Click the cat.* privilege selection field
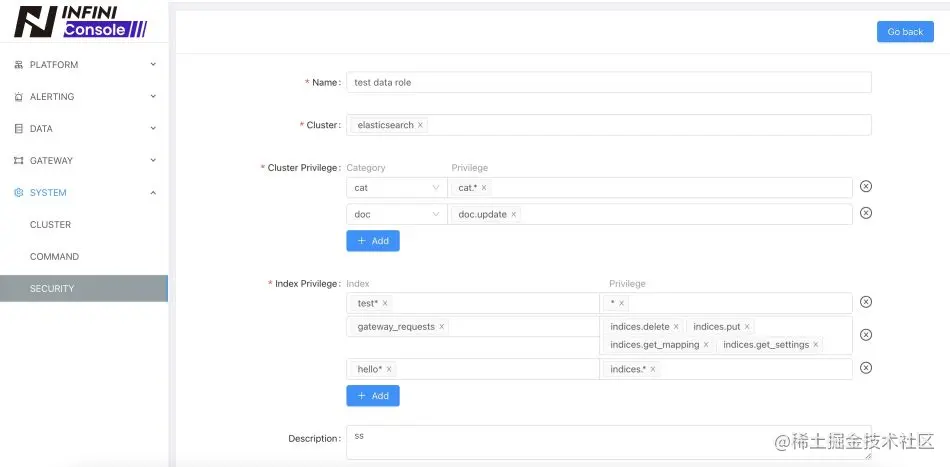Viewport: 950px width, 467px height. (x=650, y=188)
